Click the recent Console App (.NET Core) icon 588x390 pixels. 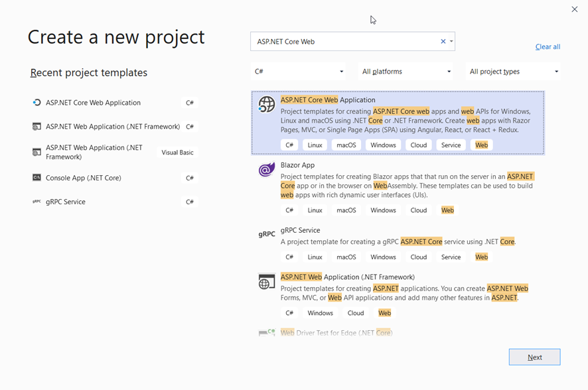pyautogui.click(x=37, y=178)
